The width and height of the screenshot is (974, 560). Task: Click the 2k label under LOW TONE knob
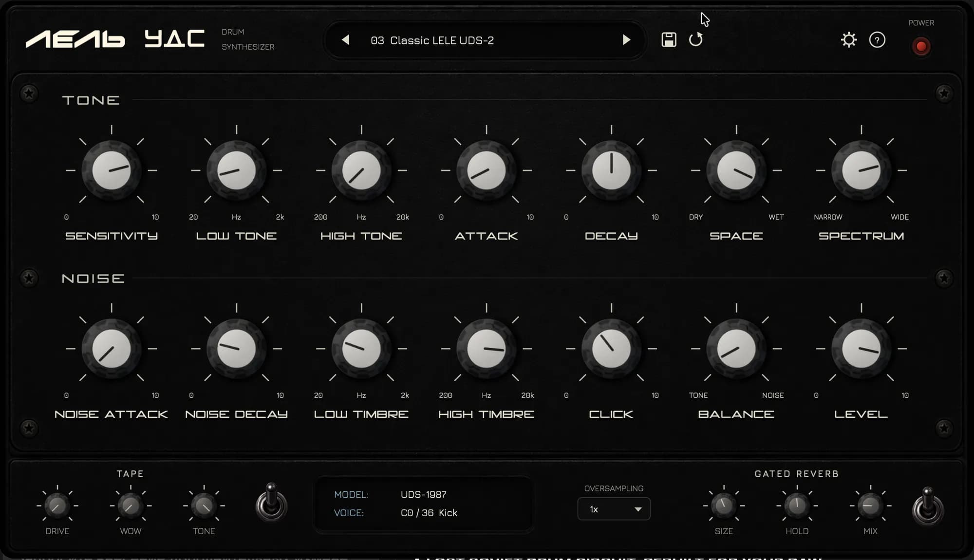(280, 217)
